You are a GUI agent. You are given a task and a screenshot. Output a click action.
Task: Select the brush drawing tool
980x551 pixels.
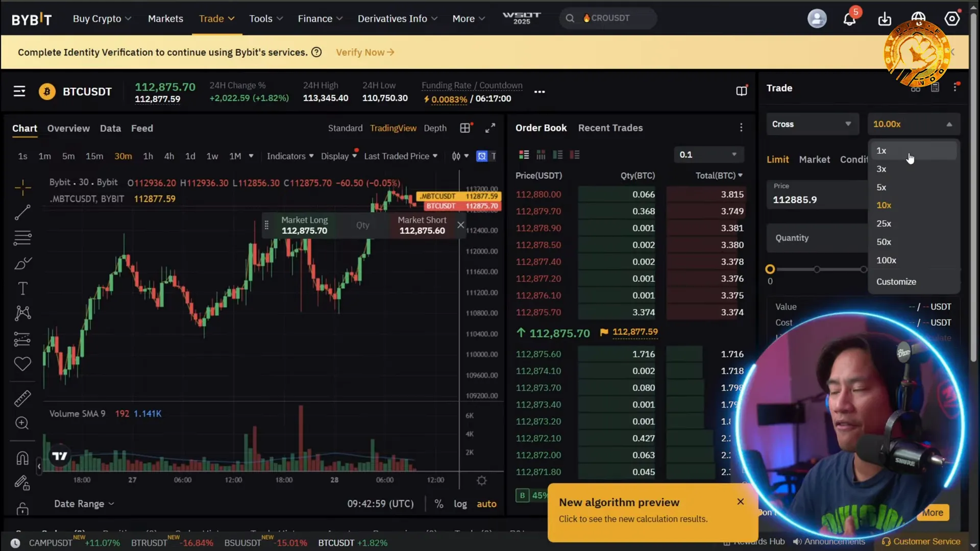click(22, 263)
